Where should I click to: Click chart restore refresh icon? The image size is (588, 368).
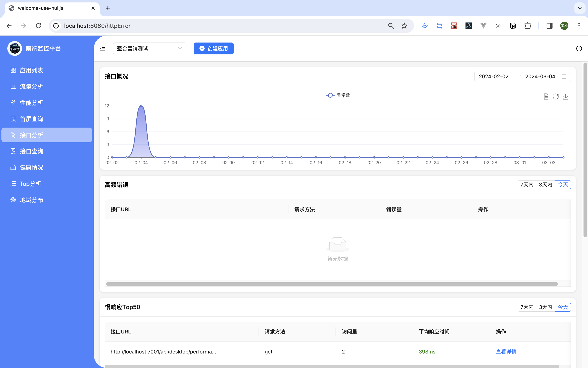pos(556,97)
